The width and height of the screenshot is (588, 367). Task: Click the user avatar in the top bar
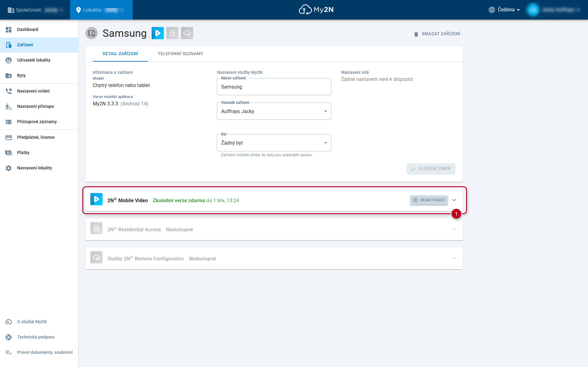coord(533,10)
